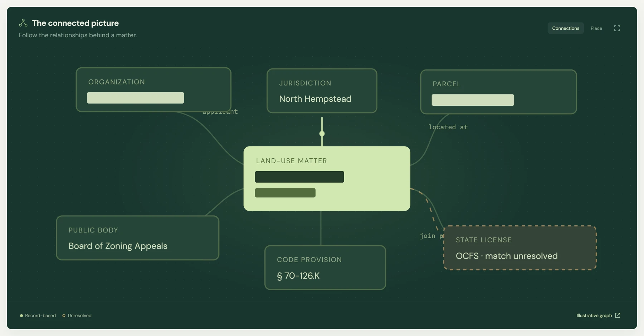Select the OCFS match unresolved license node
Image resolution: width=644 pixels, height=336 pixels.
click(x=520, y=248)
